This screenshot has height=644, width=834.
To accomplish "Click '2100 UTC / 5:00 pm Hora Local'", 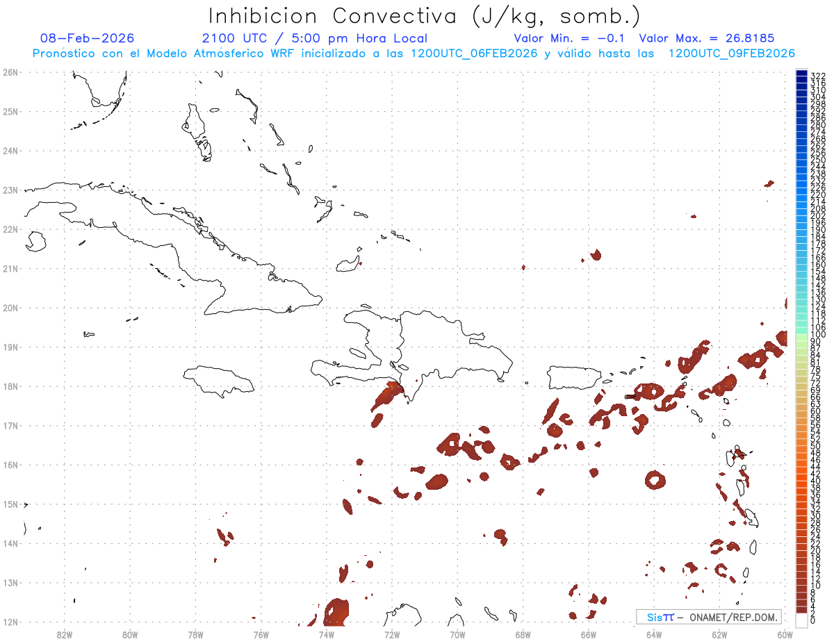I will coord(315,38).
